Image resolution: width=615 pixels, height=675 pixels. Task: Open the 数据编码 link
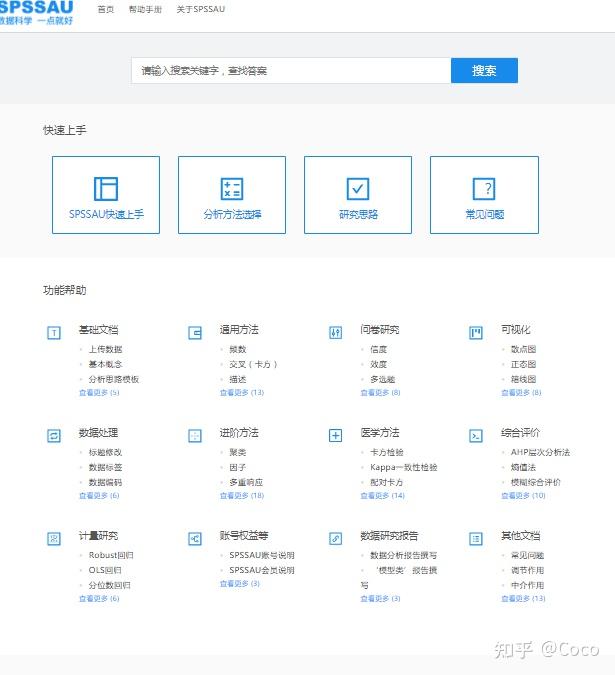point(105,482)
